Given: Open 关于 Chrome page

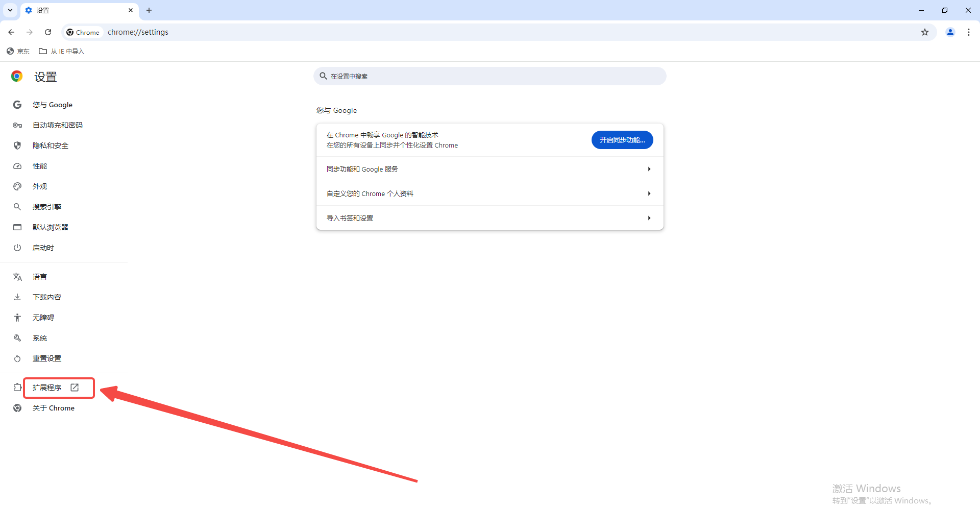Looking at the screenshot, I should (54, 408).
